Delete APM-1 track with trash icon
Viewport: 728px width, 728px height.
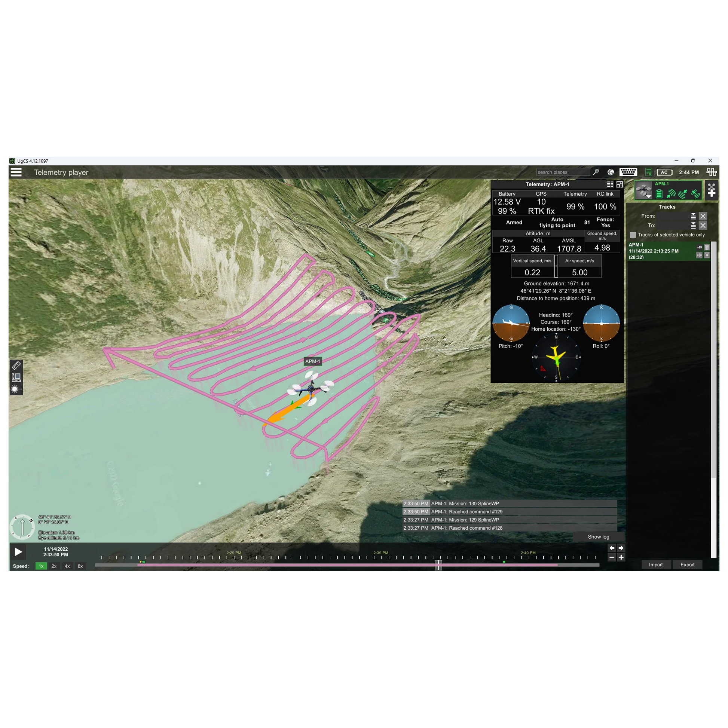tap(707, 247)
